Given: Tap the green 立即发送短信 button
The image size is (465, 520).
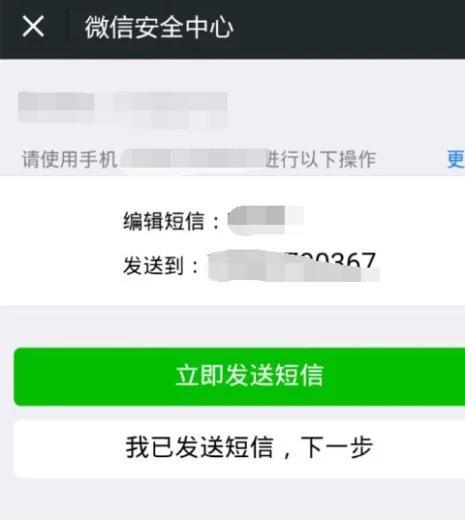Looking at the screenshot, I should pos(239,376).
